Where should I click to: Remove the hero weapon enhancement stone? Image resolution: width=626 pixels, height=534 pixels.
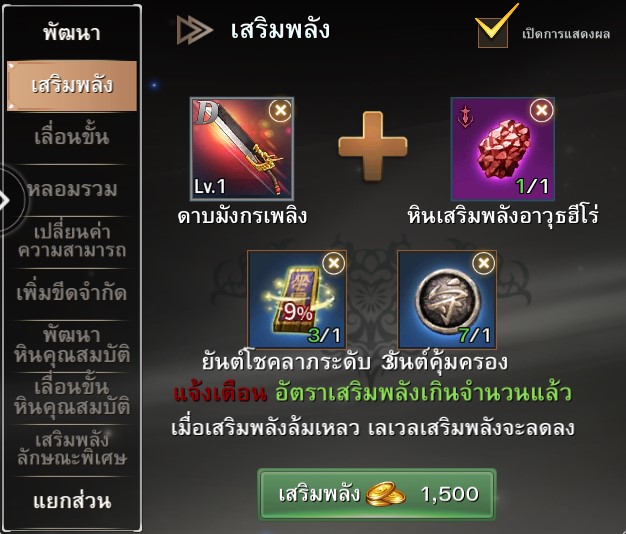[541, 110]
